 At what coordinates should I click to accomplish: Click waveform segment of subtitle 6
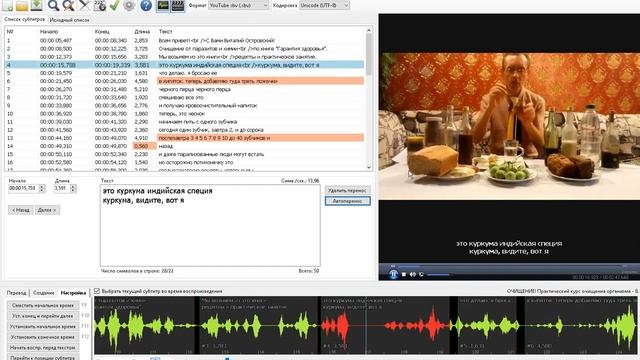pyautogui.click(x=580, y=325)
